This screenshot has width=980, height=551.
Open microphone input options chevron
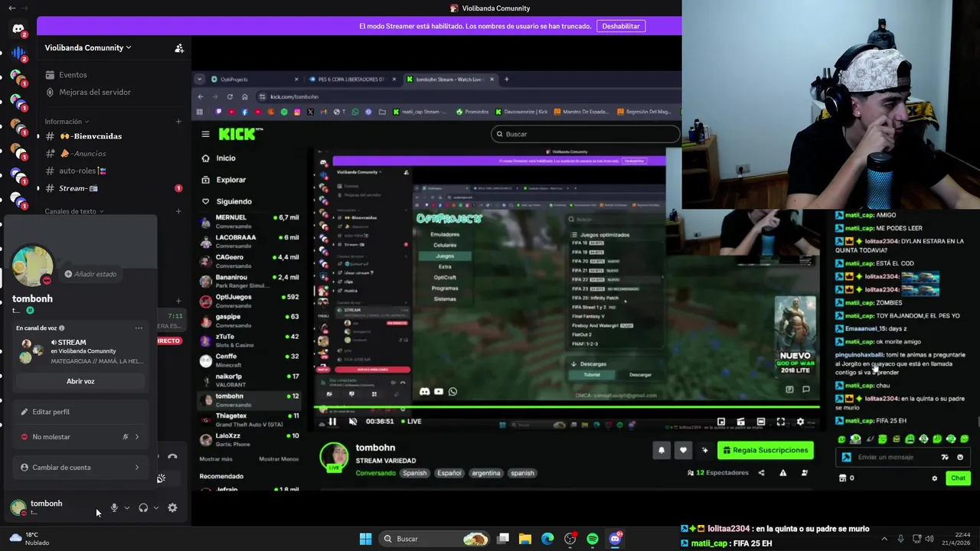[x=127, y=507]
